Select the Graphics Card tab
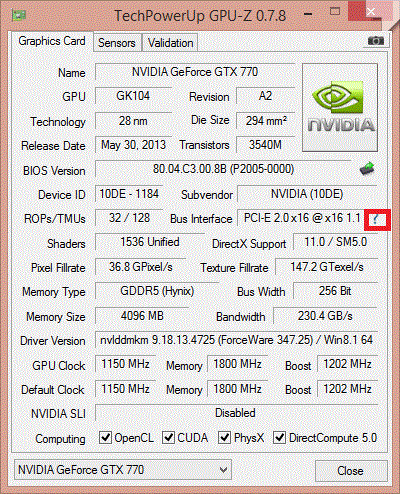 pyautogui.click(x=52, y=41)
